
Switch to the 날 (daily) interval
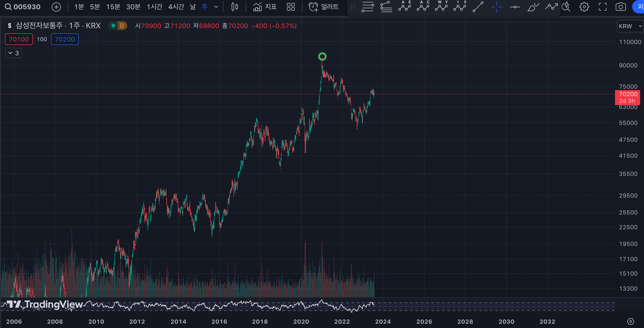tap(193, 7)
